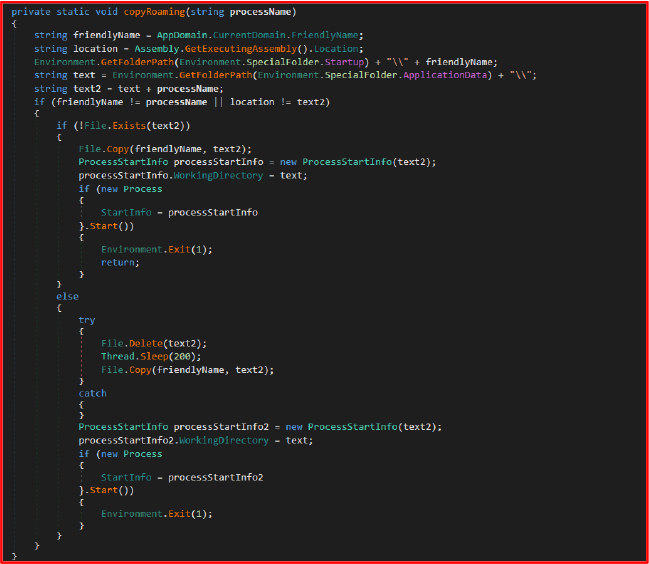Click the 'catch' keyword
This screenshot has height=564, width=649.
click(93, 393)
